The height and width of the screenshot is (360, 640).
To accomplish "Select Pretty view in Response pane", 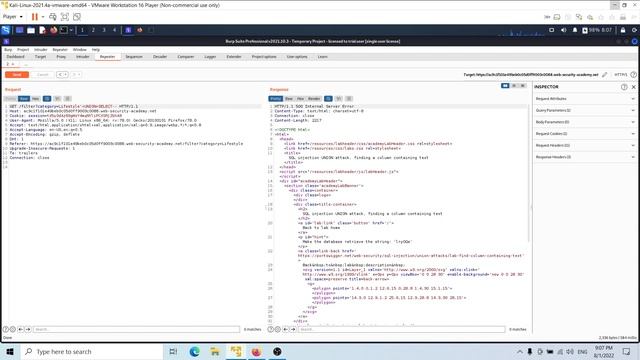I will [276, 99].
